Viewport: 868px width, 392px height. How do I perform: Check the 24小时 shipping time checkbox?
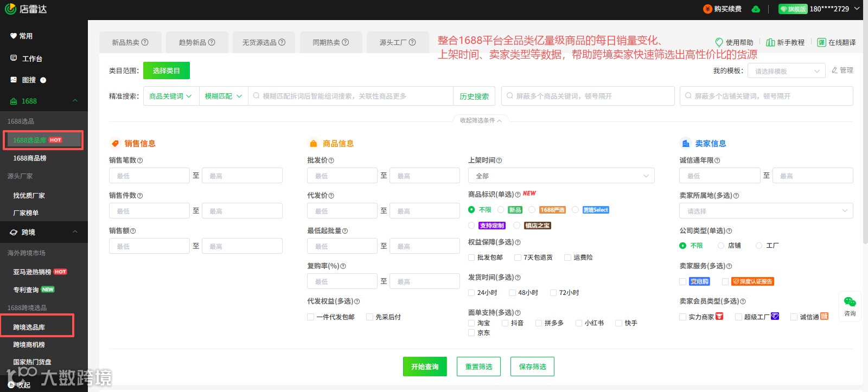pos(471,293)
